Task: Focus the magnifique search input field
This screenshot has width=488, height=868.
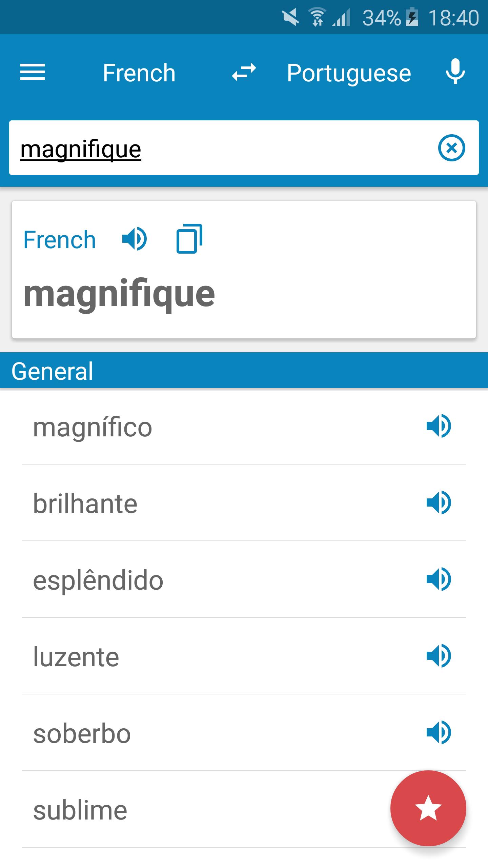Action: tap(224, 148)
